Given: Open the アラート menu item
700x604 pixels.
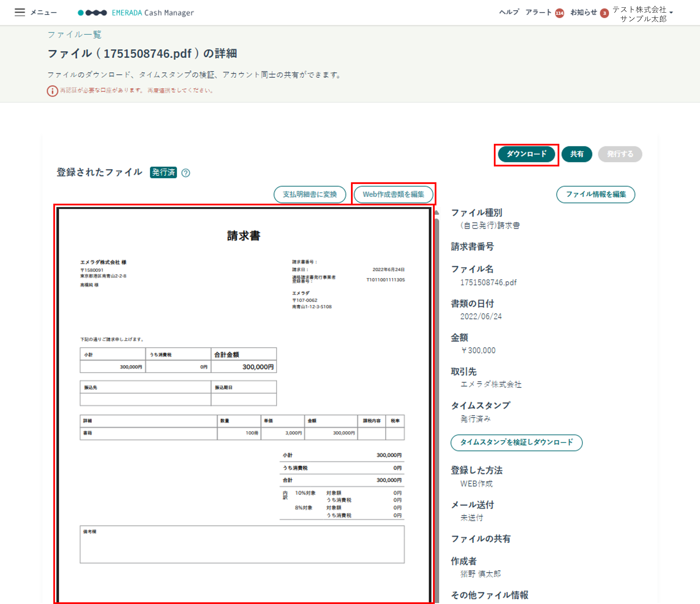Looking at the screenshot, I should coord(539,12).
